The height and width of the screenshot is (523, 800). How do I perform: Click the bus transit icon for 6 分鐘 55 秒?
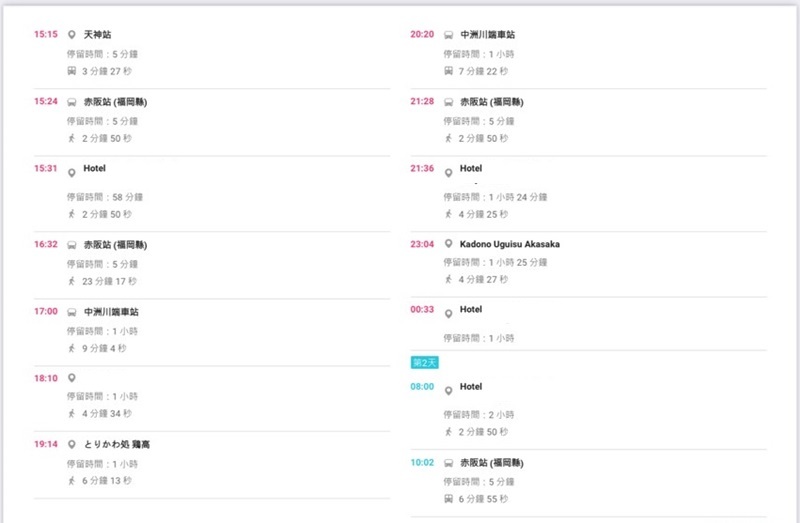coord(449,498)
